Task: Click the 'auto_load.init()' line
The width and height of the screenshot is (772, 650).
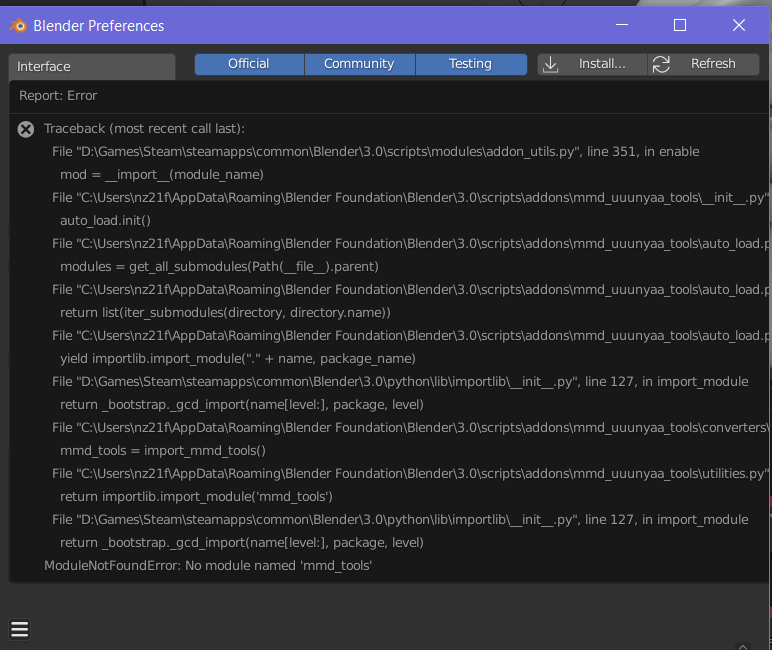Action: pos(105,221)
